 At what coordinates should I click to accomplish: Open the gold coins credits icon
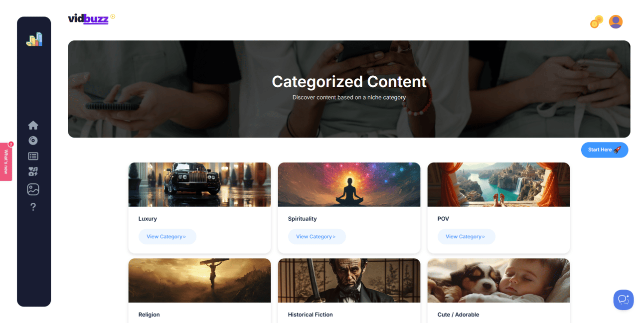(x=597, y=22)
